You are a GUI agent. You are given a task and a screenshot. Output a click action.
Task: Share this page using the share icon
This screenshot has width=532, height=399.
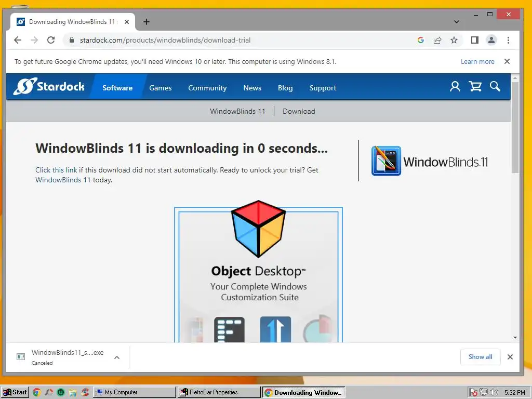437,40
